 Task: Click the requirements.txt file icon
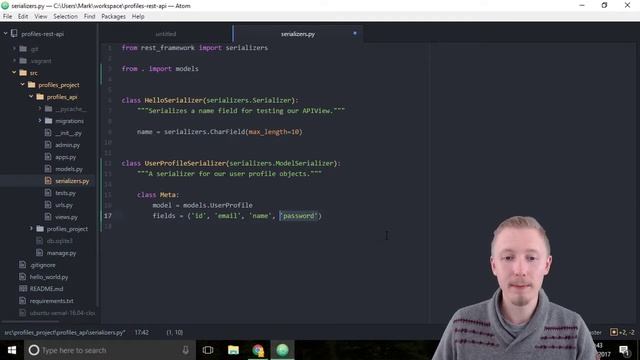22,301
